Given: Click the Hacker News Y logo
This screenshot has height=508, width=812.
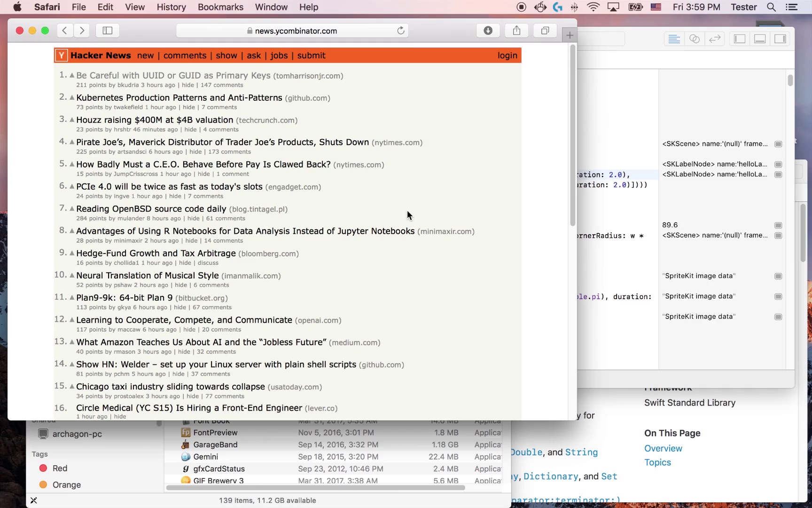Looking at the screenshot, I should click(x=61, y=56).
